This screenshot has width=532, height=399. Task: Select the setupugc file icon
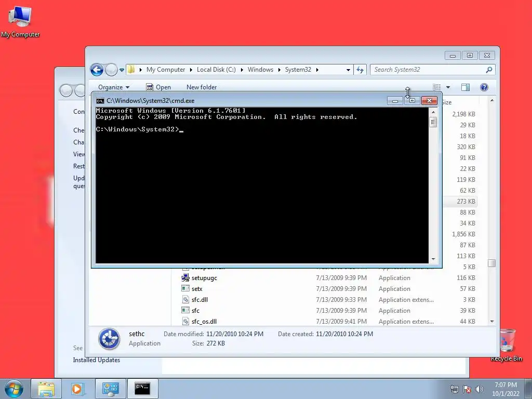185,277
